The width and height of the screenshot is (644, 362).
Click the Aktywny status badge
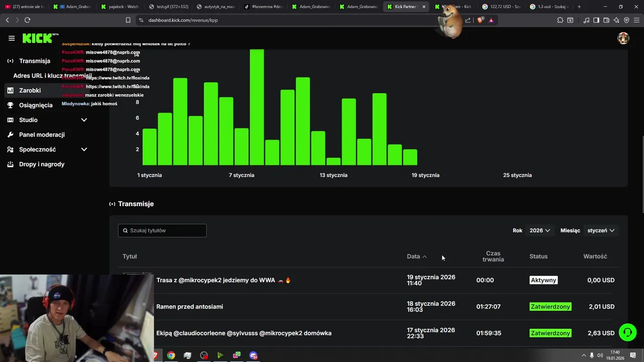[x=543, y=280]
